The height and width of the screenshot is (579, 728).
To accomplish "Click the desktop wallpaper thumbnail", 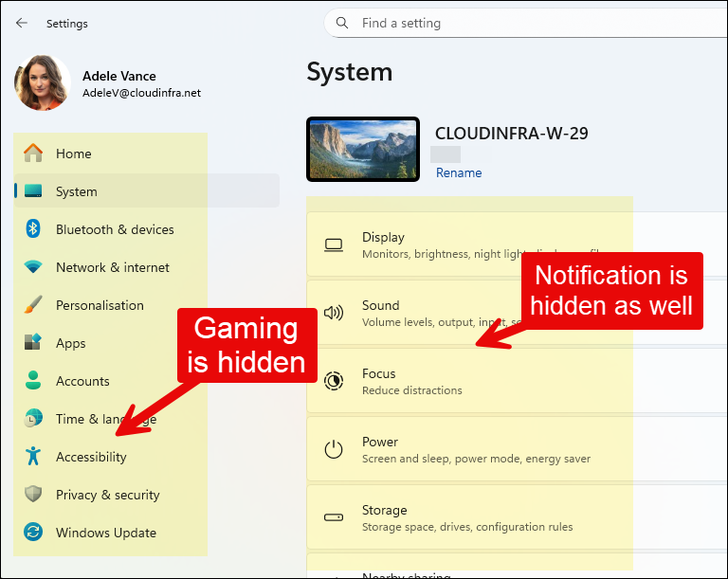I will pos(363,149).
